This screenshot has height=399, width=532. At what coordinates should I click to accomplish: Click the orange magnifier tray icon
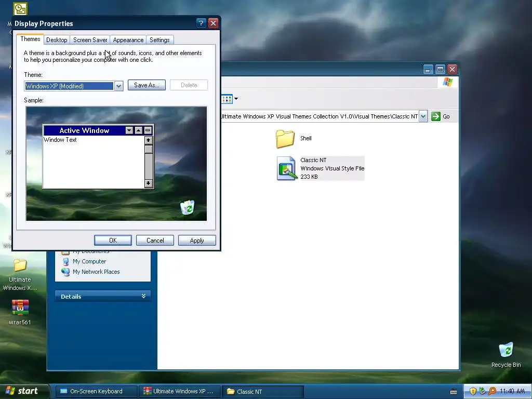[x=491, y=391]
